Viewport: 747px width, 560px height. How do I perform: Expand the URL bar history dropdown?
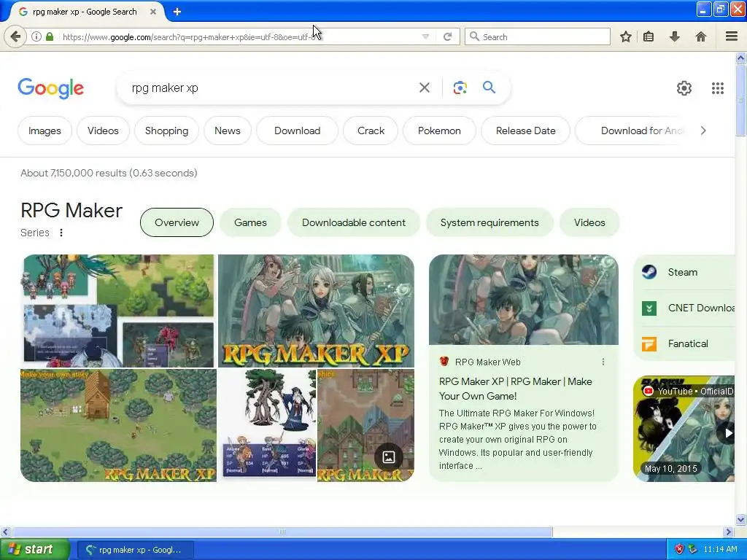tap(425, 36)
